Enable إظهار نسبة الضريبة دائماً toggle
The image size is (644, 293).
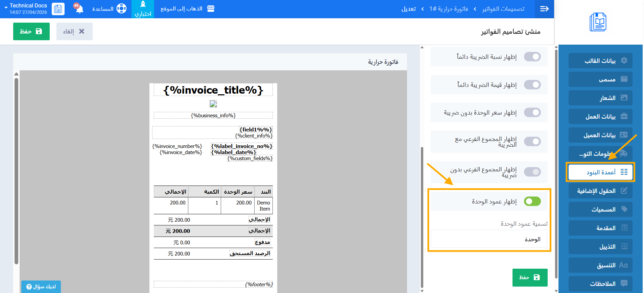(x=532, y=57)
